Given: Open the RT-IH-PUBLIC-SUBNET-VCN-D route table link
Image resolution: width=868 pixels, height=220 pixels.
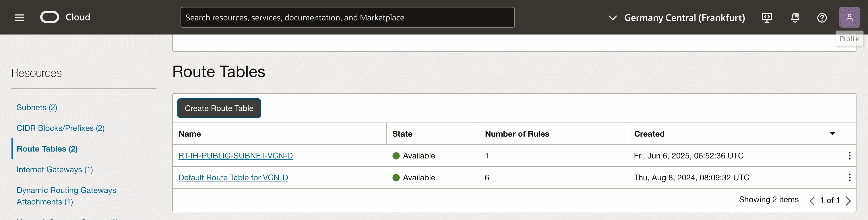Looking at the screenshot, I should pyautogui.click(x=235, y=156).
